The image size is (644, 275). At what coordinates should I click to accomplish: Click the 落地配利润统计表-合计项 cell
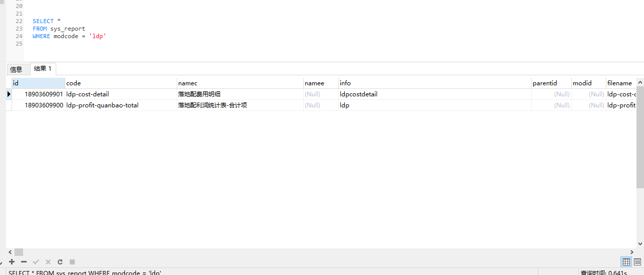point(240,105)
